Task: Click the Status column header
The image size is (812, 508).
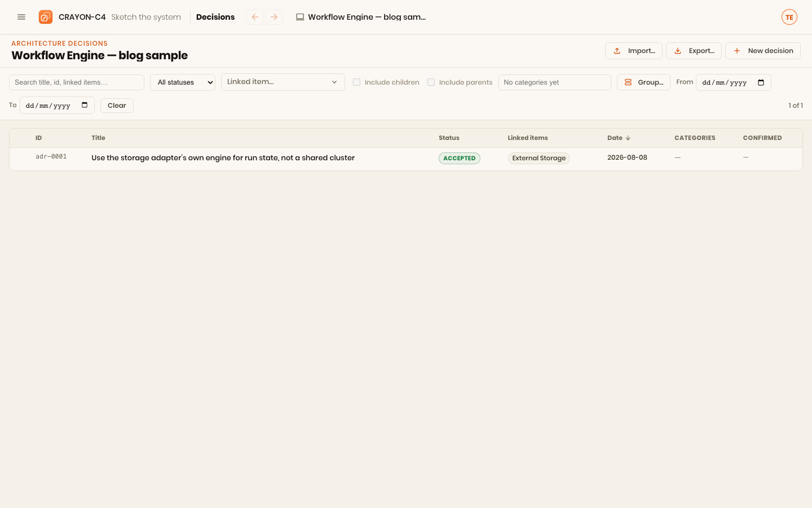Action: (x=449, y=138)
